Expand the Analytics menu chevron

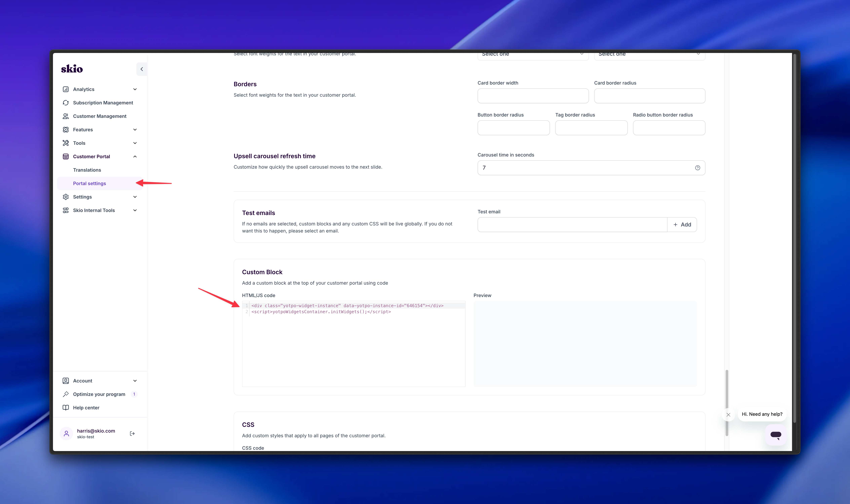point(135,89)
